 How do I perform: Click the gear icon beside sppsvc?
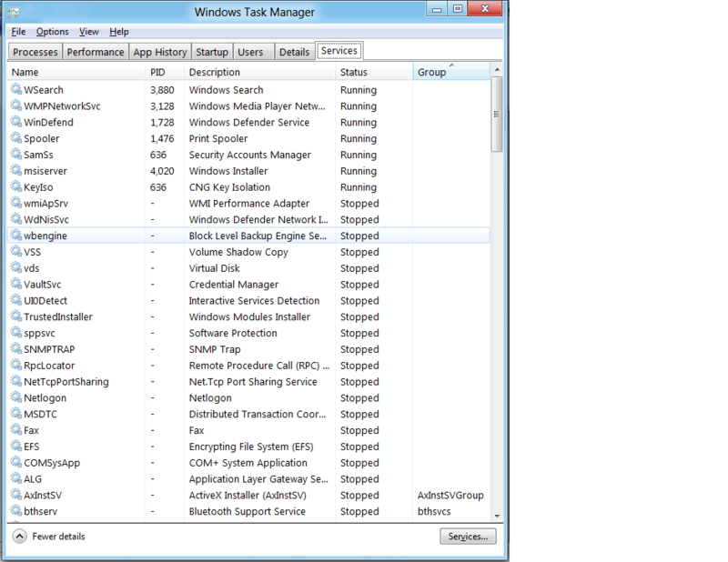point(16,333)
